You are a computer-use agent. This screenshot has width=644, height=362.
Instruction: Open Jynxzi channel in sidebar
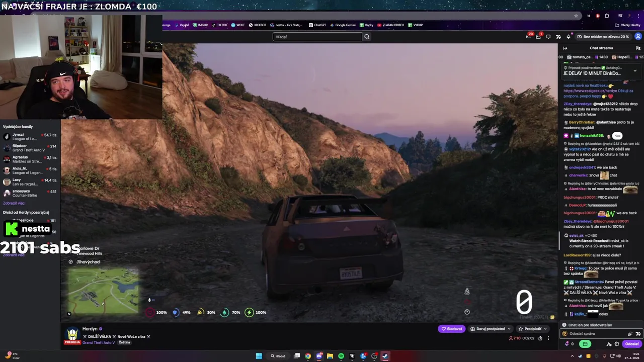pos(29,137)
